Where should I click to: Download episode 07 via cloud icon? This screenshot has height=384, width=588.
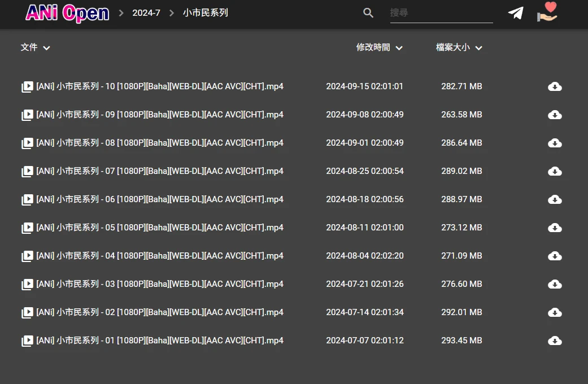pos(555,171)
